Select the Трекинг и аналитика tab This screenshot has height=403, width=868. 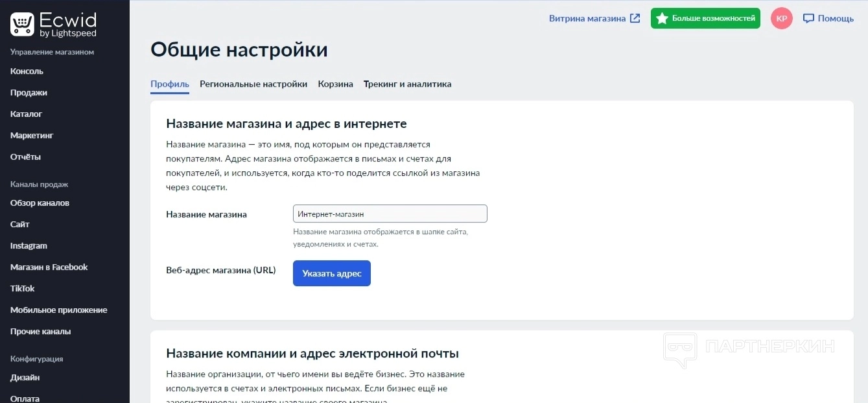[x=407, y=84]
